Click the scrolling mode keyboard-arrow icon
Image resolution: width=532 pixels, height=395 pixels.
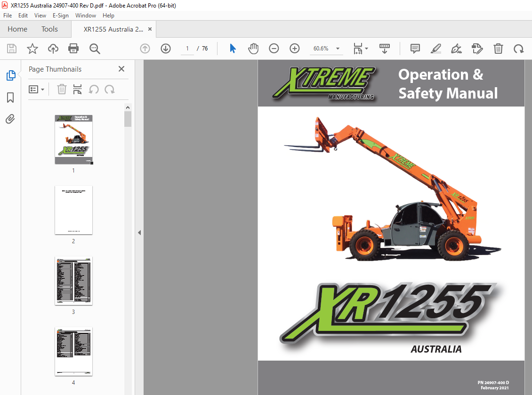(x=385, y=49)
